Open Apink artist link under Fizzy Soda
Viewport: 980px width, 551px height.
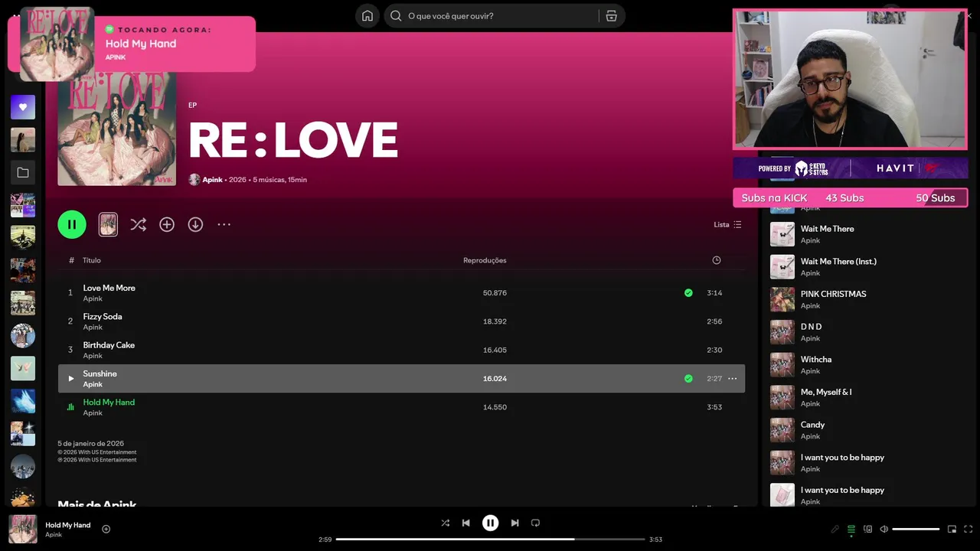[93, 328]
